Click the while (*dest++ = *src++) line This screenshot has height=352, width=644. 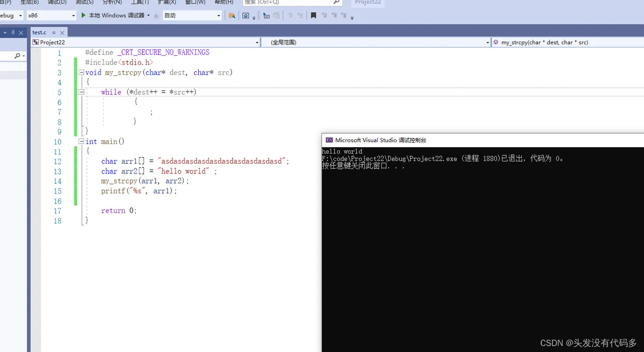coord(149,92)
